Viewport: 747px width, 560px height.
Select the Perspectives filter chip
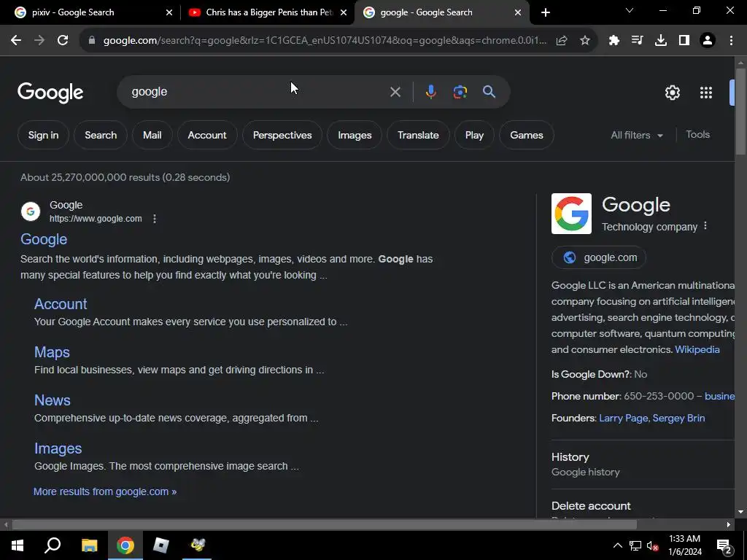click(282, 135)
